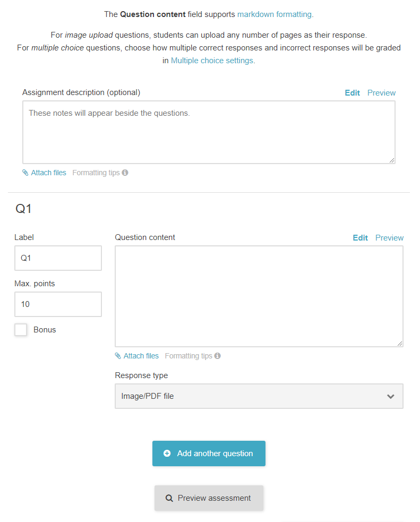This screenshot has height=522, width=420.
Task: Open the Response type dropdown
Action: (259, 396)
